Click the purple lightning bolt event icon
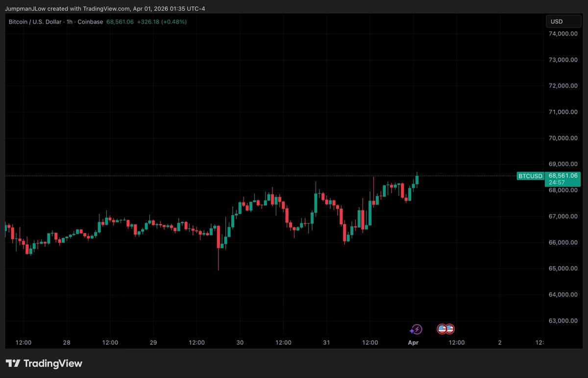588x378 pixels. pos(416,329)
